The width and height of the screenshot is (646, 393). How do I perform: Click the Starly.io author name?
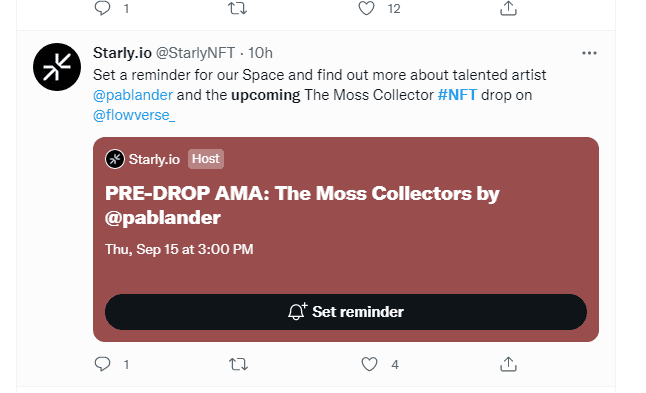coord(122,53)
